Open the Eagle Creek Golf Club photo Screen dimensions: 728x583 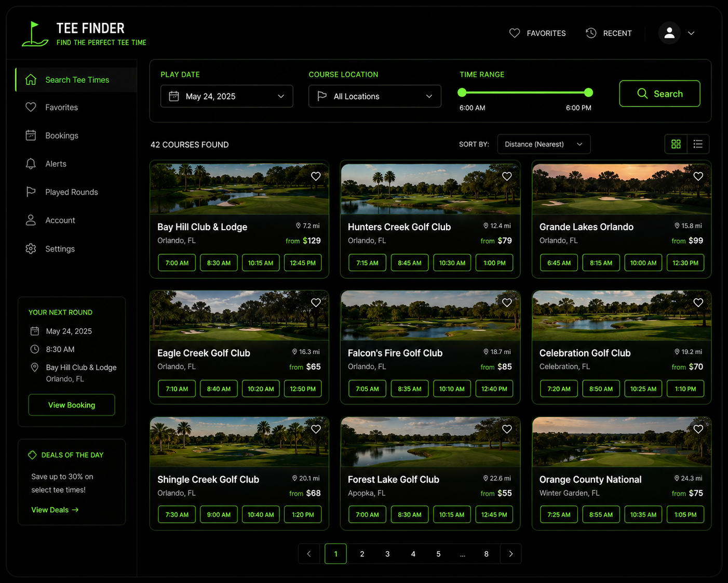pos(239,315)
